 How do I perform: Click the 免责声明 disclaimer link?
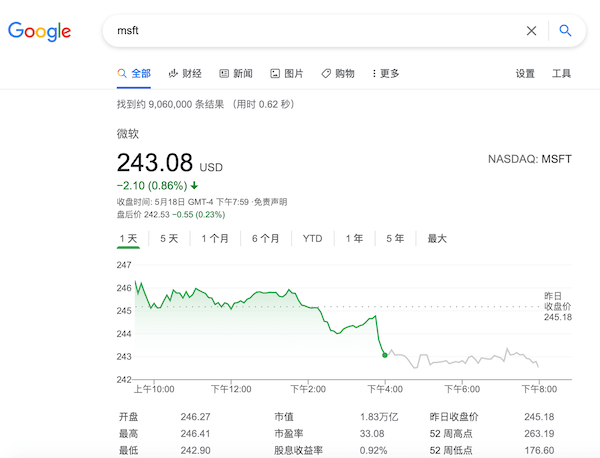coord(270,201)
